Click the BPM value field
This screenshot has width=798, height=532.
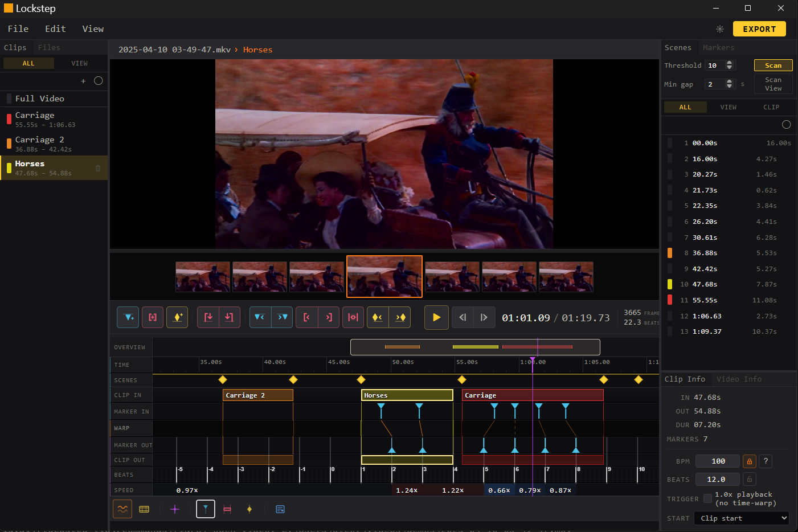point(718,461)
